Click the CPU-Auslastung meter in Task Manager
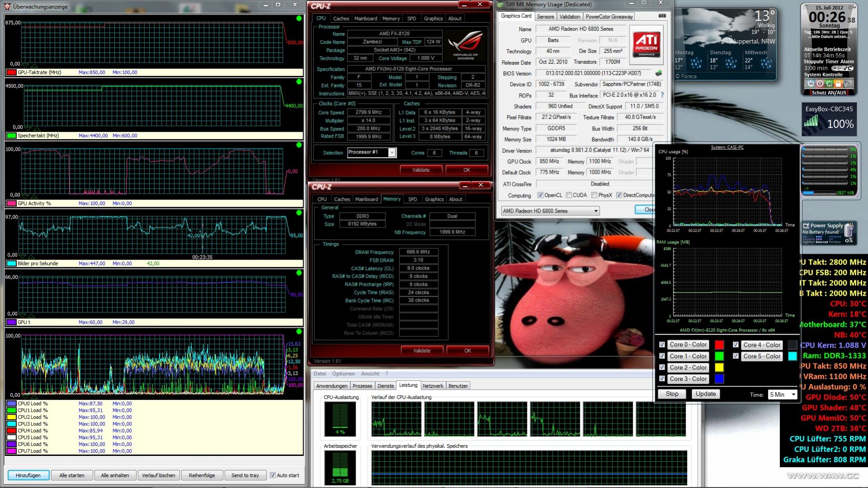 (x=340, y=419)
